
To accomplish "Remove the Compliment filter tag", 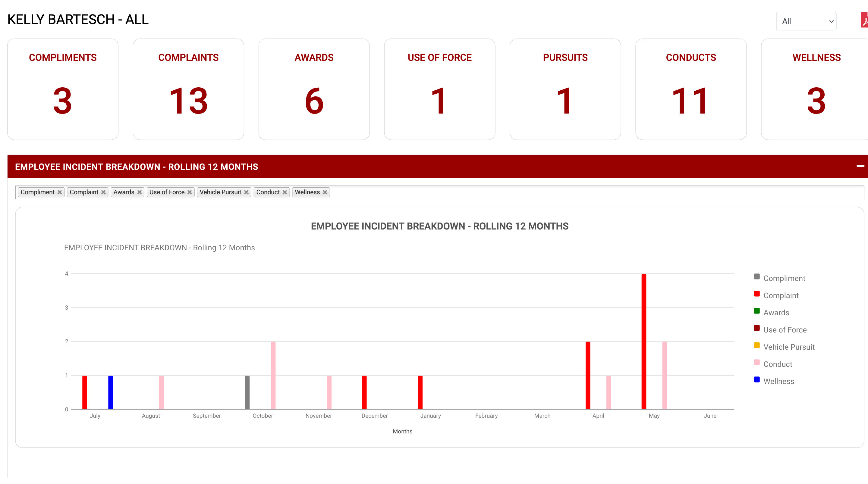I will coord(60,192).
